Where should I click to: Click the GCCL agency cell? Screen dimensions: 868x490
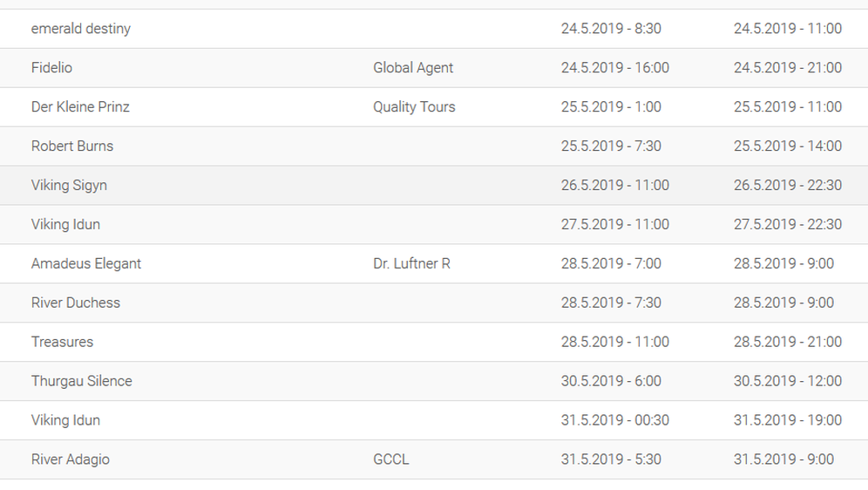pos(390,459)
